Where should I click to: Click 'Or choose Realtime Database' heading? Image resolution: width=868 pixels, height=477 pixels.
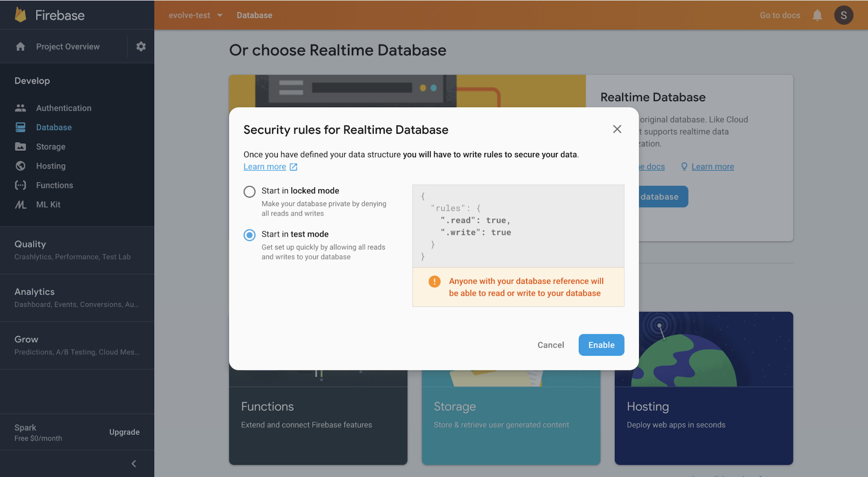(x=338, y=50)
